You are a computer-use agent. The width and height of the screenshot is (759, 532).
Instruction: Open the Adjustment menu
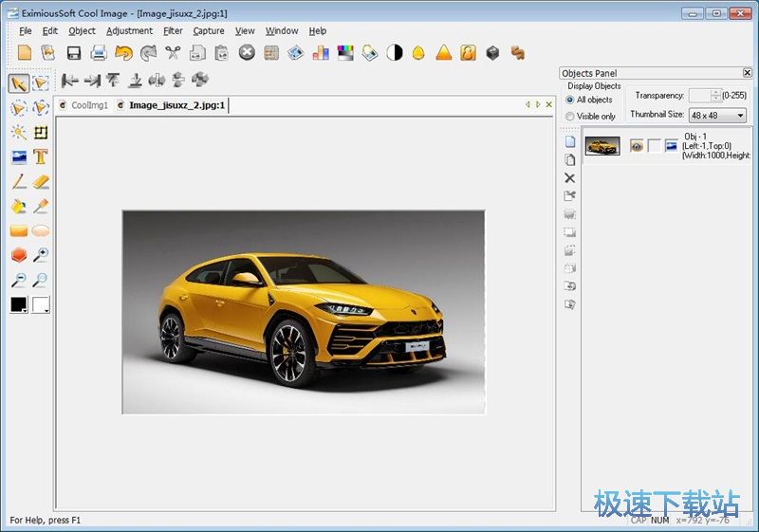[129, 30]
